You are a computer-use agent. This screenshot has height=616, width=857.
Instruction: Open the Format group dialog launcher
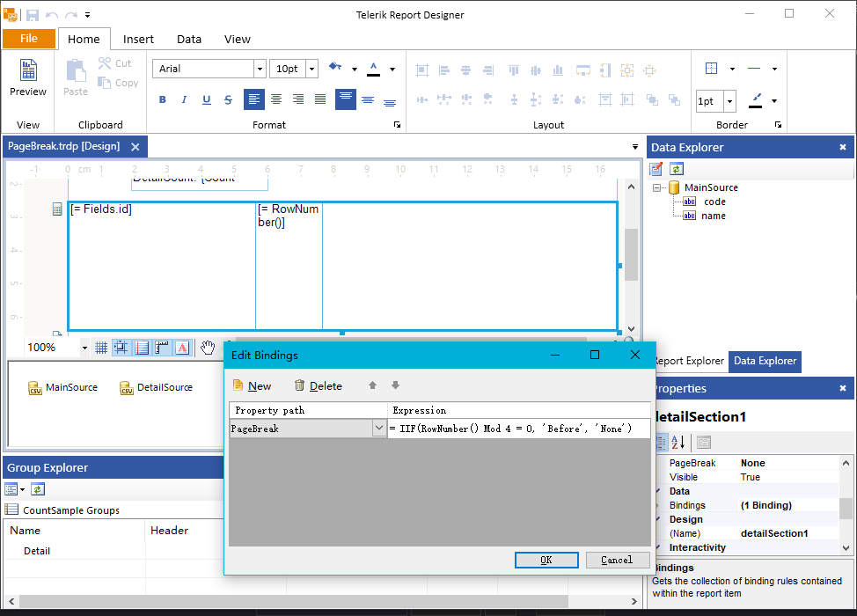click(x=398, y=125)
